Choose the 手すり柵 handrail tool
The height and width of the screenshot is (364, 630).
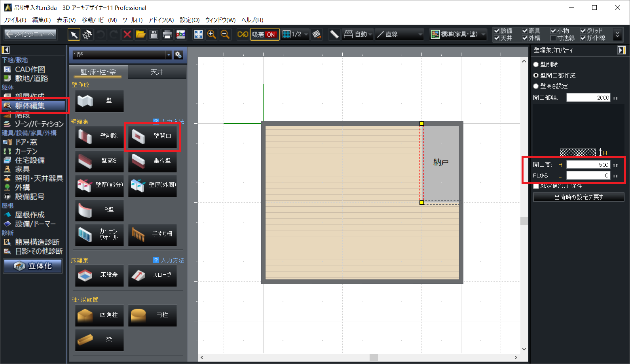[x=152, y=234]
